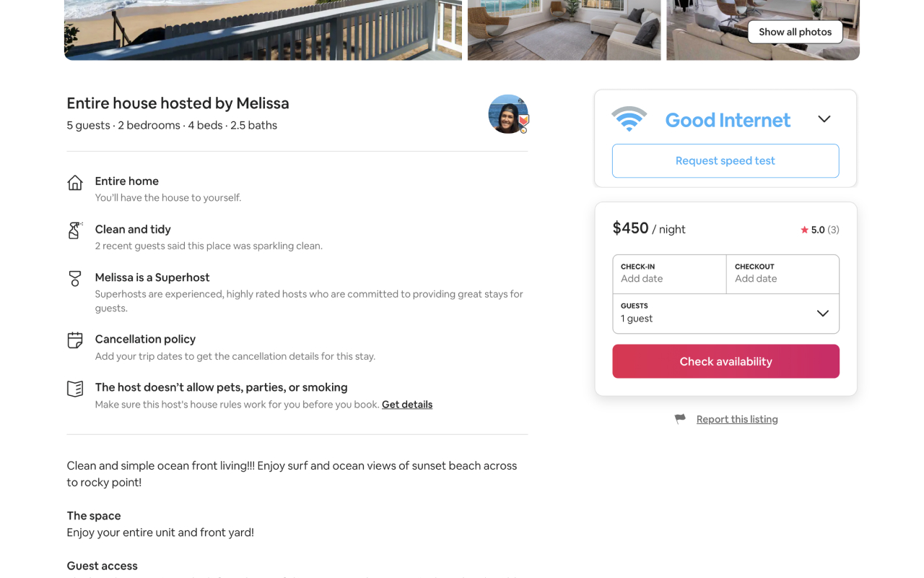924x578 pixels.
Task: Click Check availability
Action: tap(725, 361)
